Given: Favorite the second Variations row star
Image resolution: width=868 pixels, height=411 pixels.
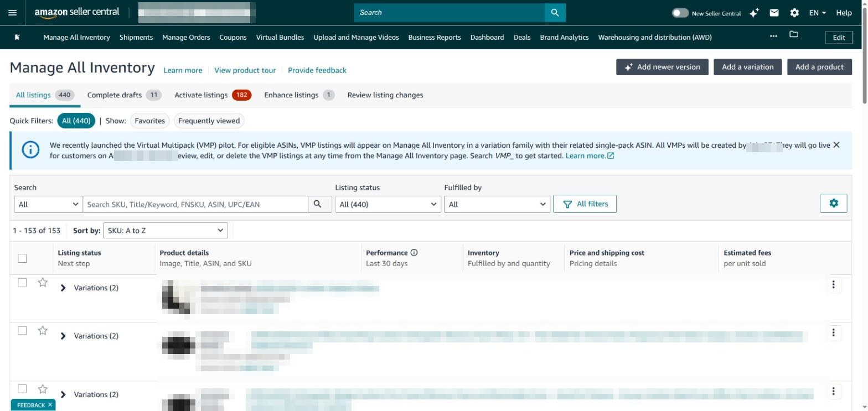Looking at the screenshot, I should [43, 331].
